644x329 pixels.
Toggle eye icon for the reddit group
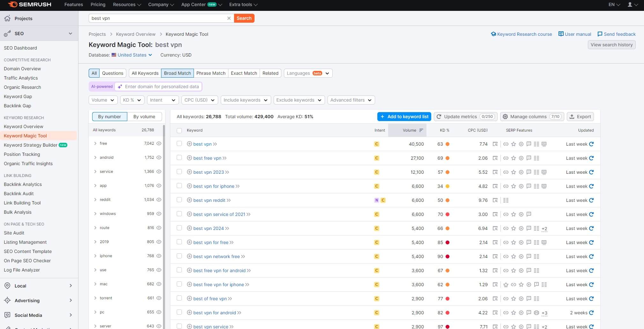pos(159,200)
